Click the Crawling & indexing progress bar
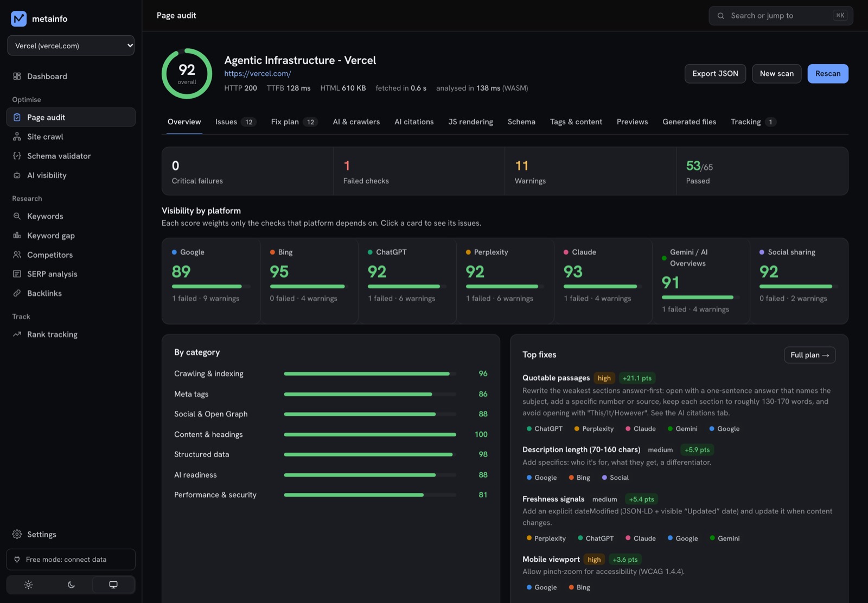Image resolution: width=868 pixels, height=603 pixels. [370, 373]
